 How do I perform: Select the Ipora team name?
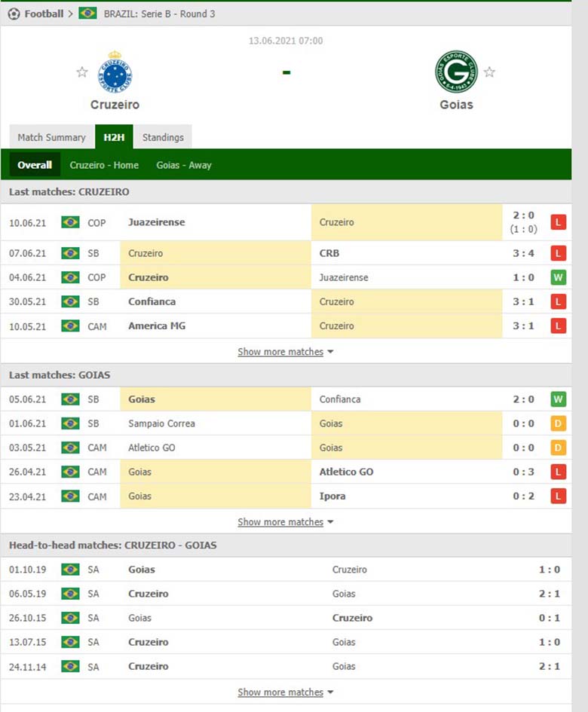click(332, 497)
